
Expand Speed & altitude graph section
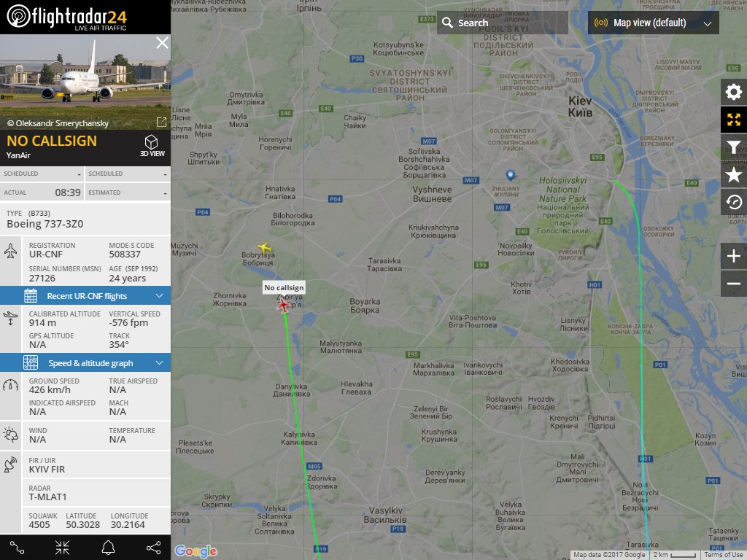[x=85, y=363]
